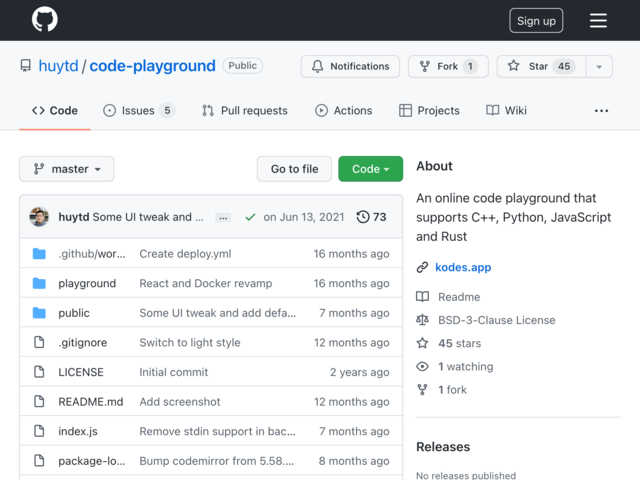Open Readme from About section
Screen dimensions: 640x480
(459, 297)
